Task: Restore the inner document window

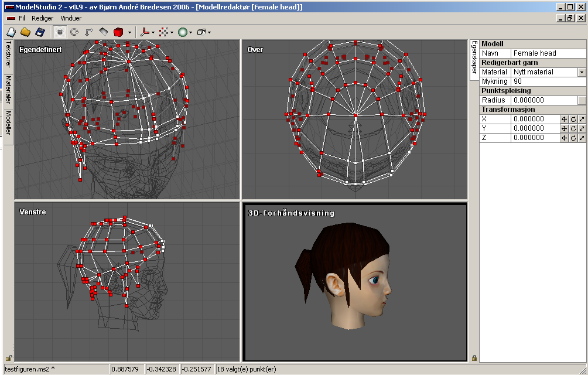Action: 570,18
